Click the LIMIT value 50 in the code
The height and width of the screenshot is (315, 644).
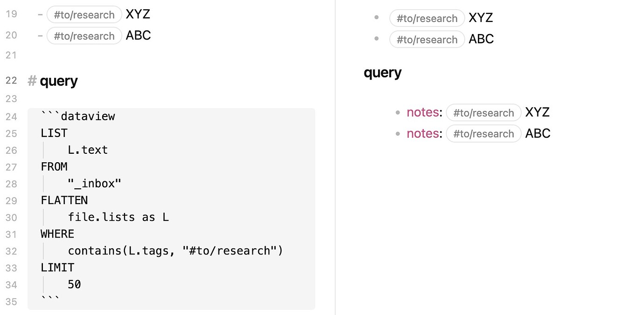(74, 284)
